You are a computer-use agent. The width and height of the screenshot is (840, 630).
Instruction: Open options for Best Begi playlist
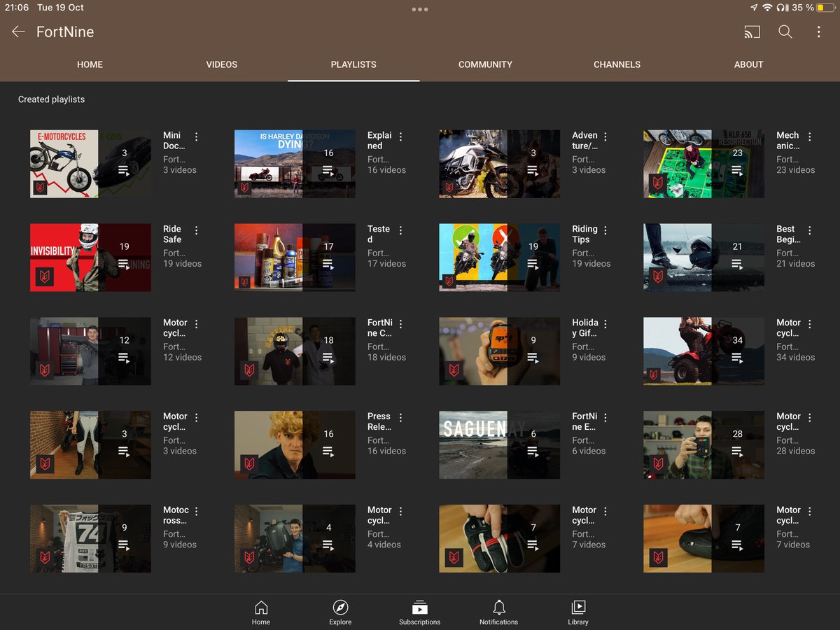coord(810,230)
